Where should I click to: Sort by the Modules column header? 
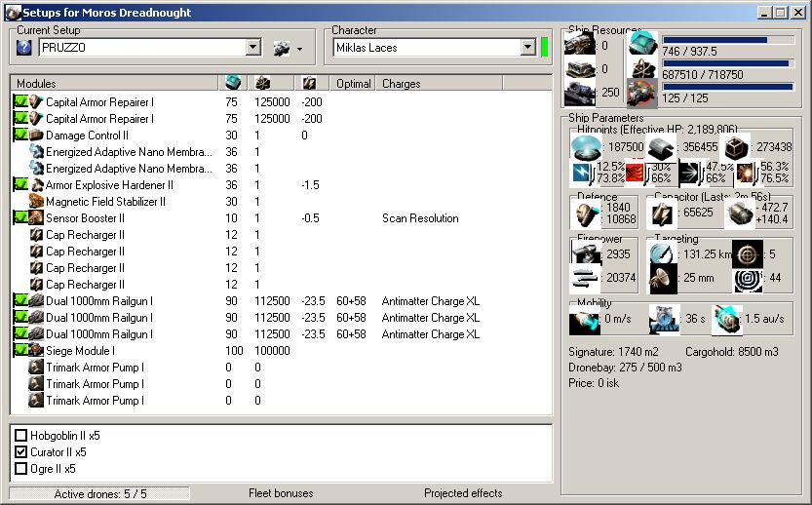click(x=115, y=83)
